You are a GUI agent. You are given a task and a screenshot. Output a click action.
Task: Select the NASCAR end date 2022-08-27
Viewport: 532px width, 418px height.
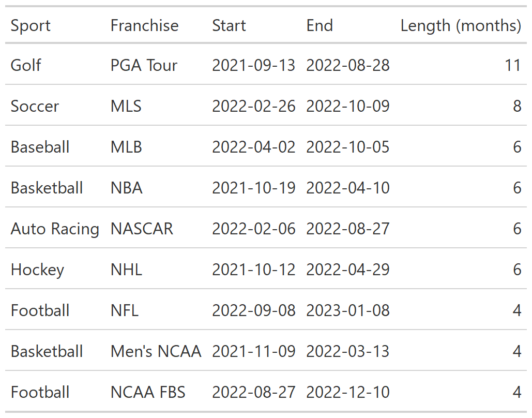click(x=348, y=229)
